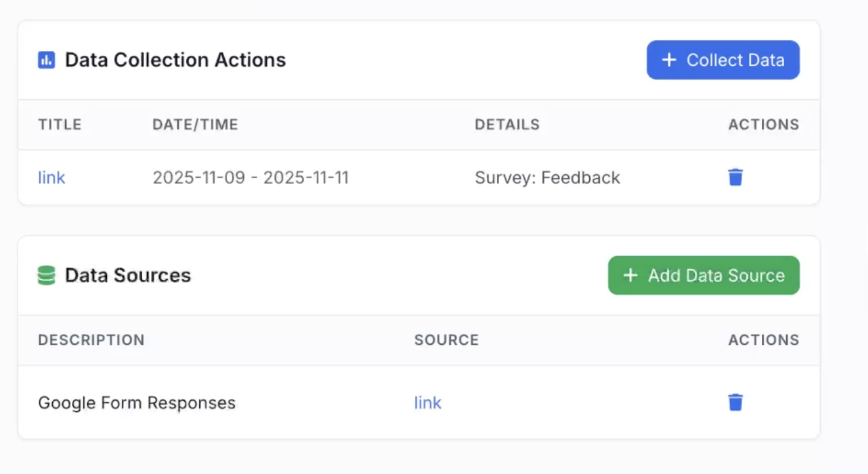The image size is (868, 474).
Task: Click the TITLE column header
Action: pyautogui.click(x=60, y=125)
